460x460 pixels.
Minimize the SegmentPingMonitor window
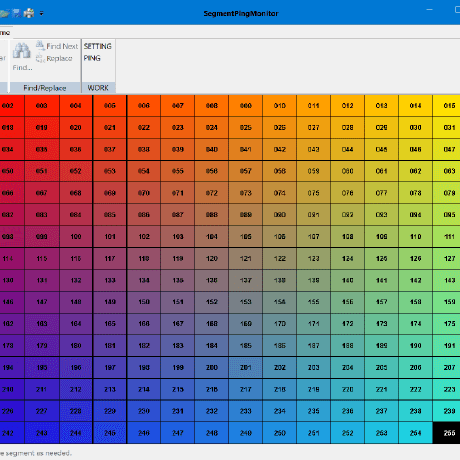429,10
